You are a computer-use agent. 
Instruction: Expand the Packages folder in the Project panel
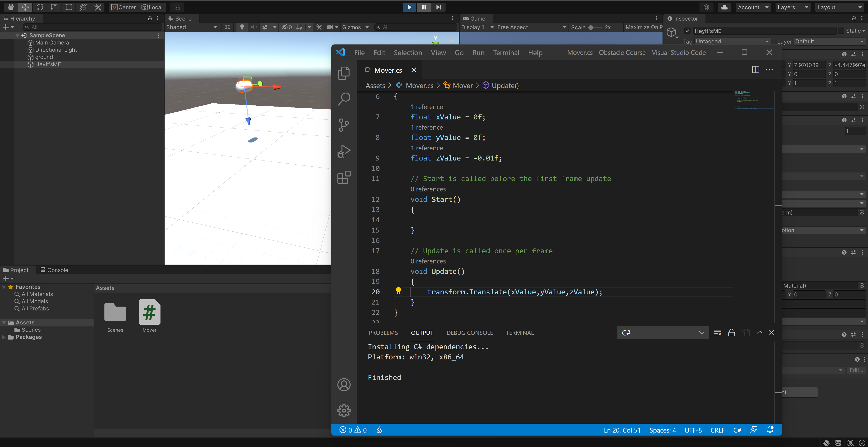[x=4, y=337]
